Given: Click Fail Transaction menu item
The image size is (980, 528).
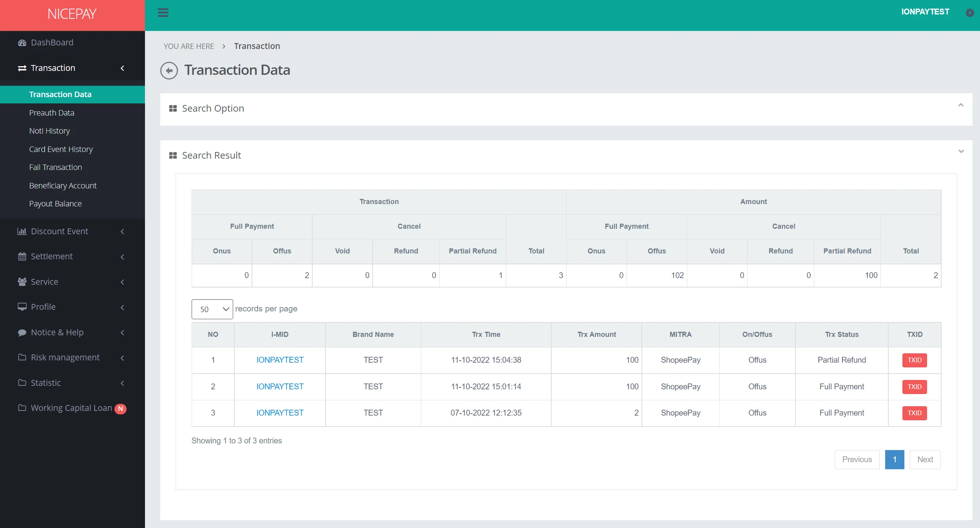Looking at the screenshot, I should 55,166.
